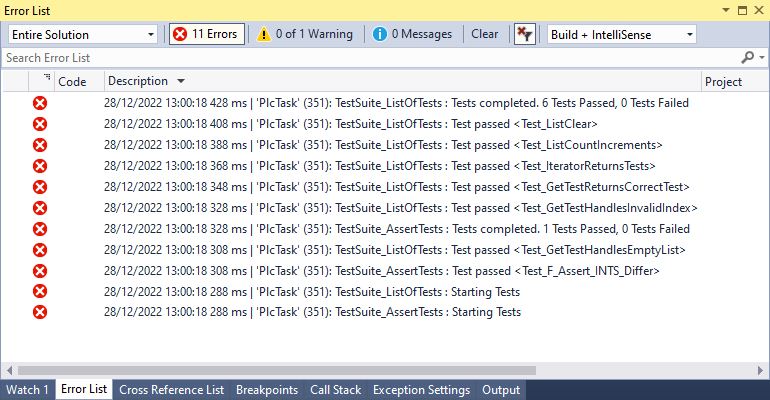Click the magnifier search icon
This screenshot has height=400, width=770.
tap(747, 57)
